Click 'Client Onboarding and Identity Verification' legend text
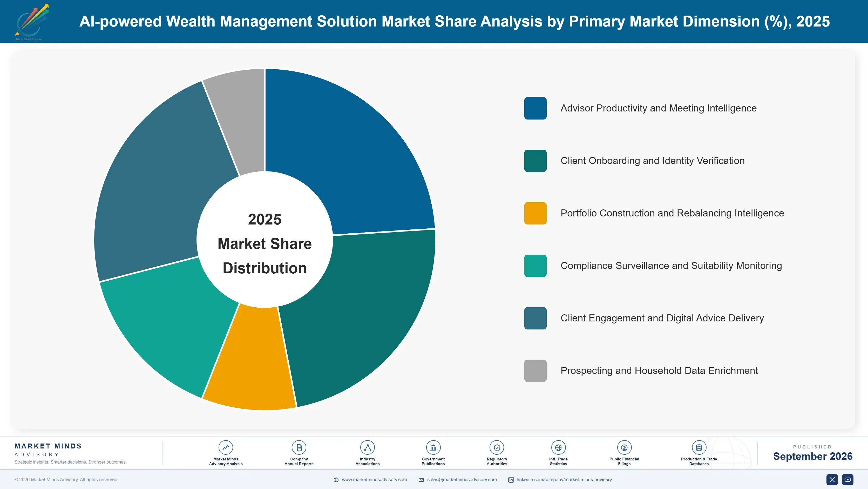This screenshot has width=868, height=489. point(652,161)
